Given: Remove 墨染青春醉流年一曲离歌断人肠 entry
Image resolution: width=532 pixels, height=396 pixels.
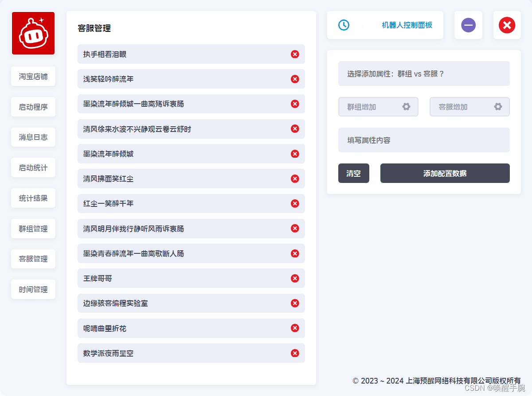Looking at the screenshot, I should [x=295, y=253].
